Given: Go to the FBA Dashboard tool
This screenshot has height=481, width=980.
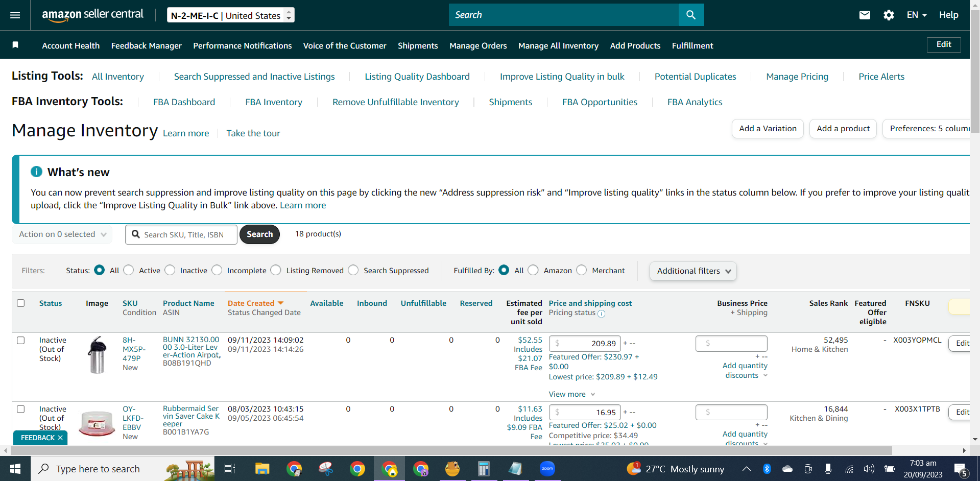Looking at the screenshot, I should point(184,102).
